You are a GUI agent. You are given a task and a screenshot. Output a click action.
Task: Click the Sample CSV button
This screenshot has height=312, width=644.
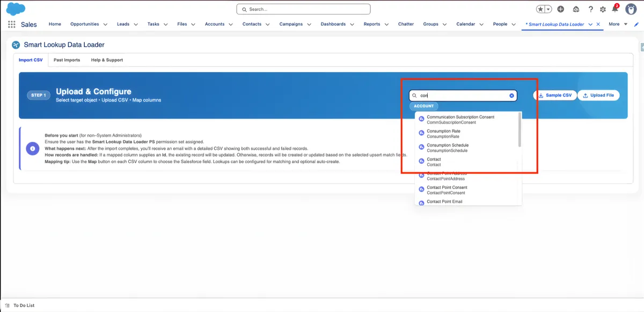tap(555, 96)
